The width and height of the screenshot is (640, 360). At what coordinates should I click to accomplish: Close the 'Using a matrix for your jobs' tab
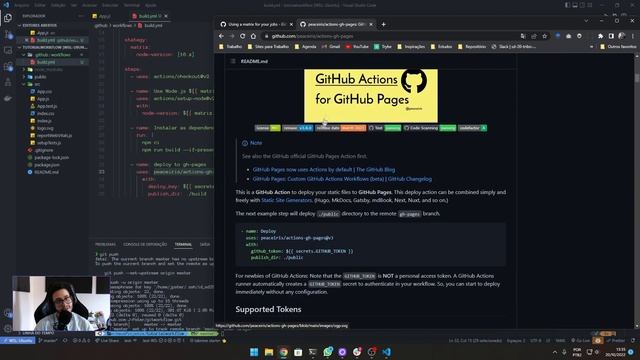(291, 24)
